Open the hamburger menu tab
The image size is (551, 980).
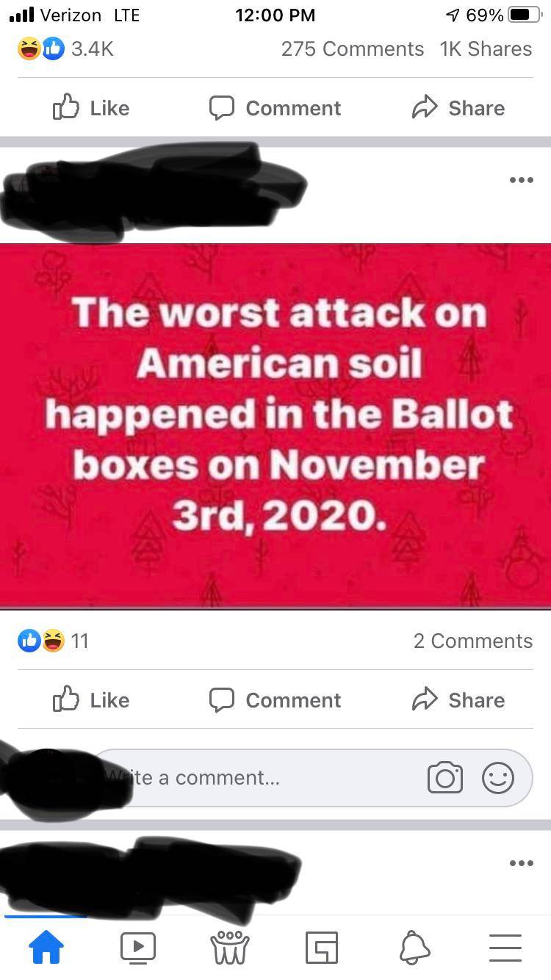(505, 948)
